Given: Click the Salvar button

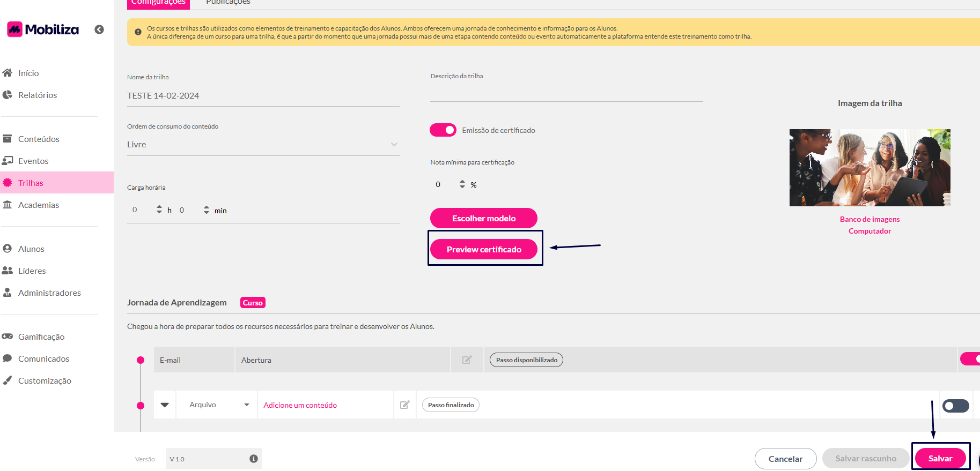Looking at the screenshot, I should (940, 458).
